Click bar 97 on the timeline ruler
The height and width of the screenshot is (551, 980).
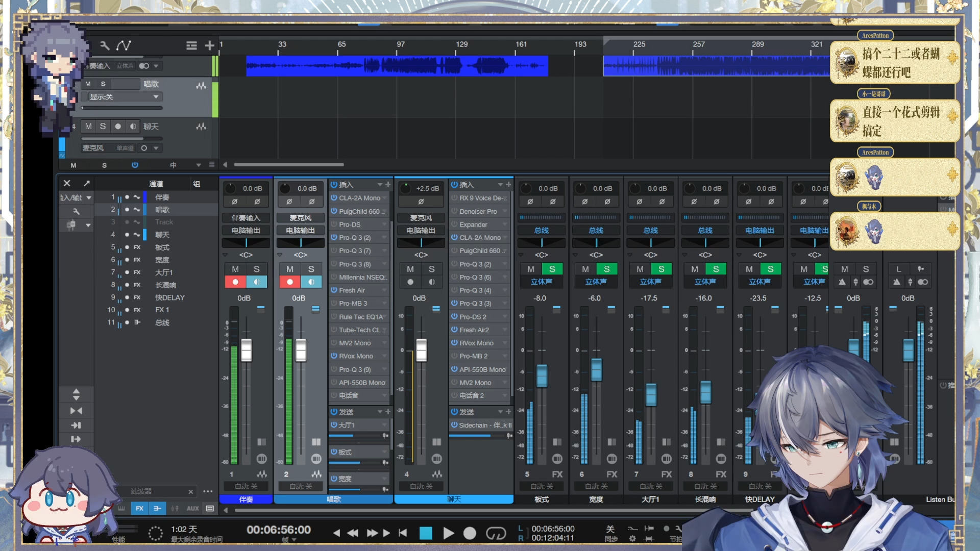pyautogui.click(x=400, y=45)
